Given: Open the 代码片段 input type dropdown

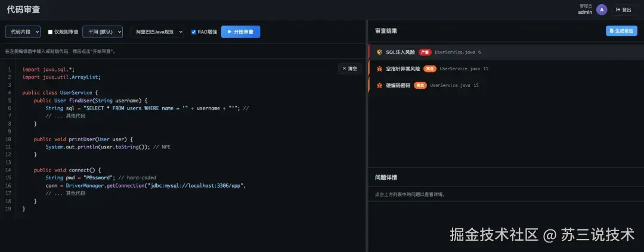Looking at the screenshot, I should (23, 32).
